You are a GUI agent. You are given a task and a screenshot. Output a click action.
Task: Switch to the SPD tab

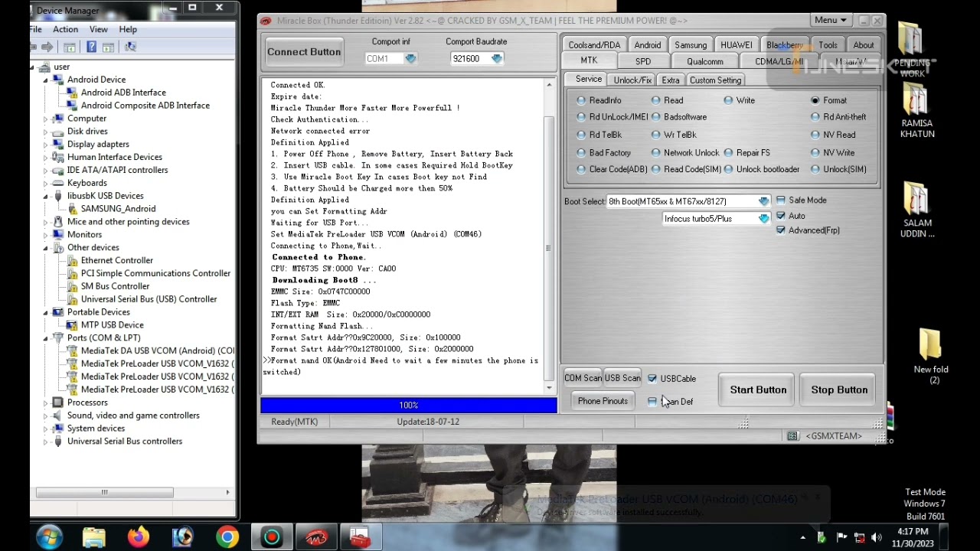coord(642,62)
